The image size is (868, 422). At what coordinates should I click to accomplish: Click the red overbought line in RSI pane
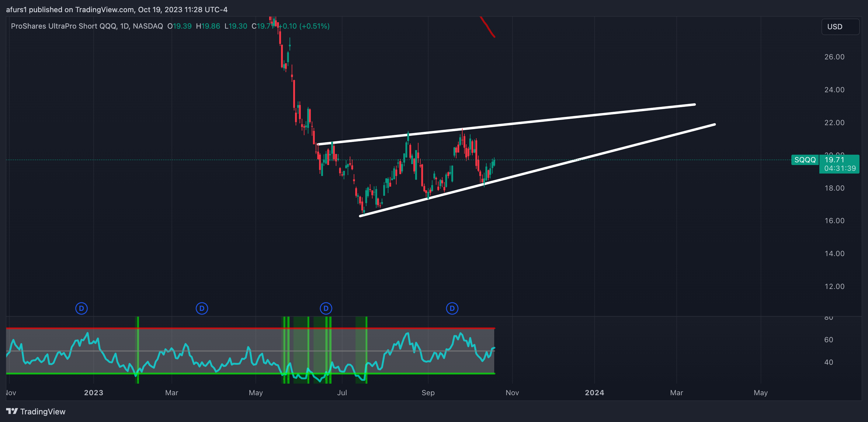[250, 328]
